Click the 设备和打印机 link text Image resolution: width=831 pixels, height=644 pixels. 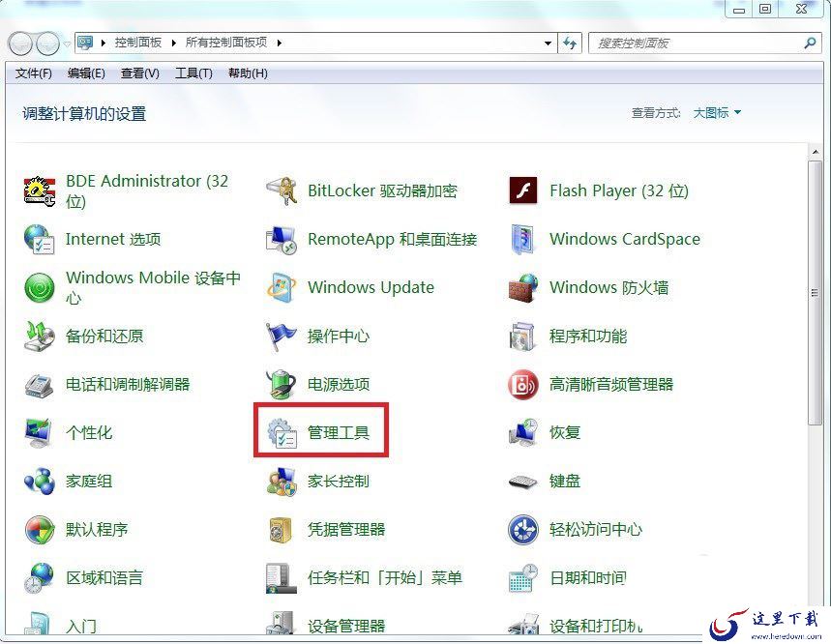pyautogui.click(x=596, y=626)
